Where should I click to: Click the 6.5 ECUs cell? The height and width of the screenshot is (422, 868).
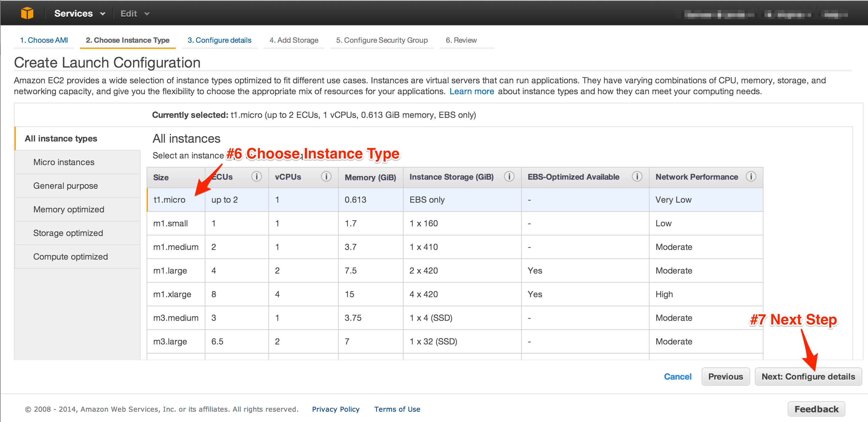click(x=237, y=341)
